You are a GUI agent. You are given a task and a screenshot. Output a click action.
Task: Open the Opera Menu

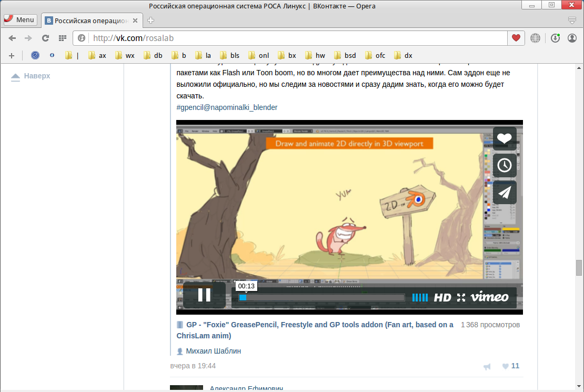coord(20,20)
